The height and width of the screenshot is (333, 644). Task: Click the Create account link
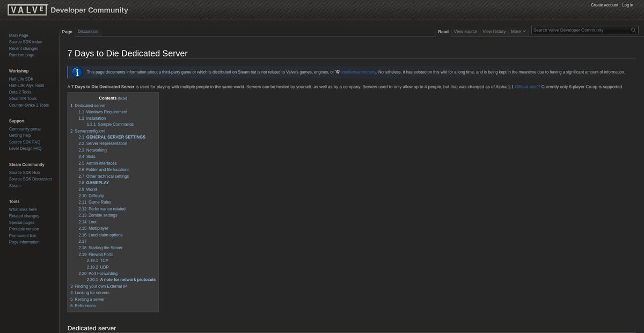point(604,5)
